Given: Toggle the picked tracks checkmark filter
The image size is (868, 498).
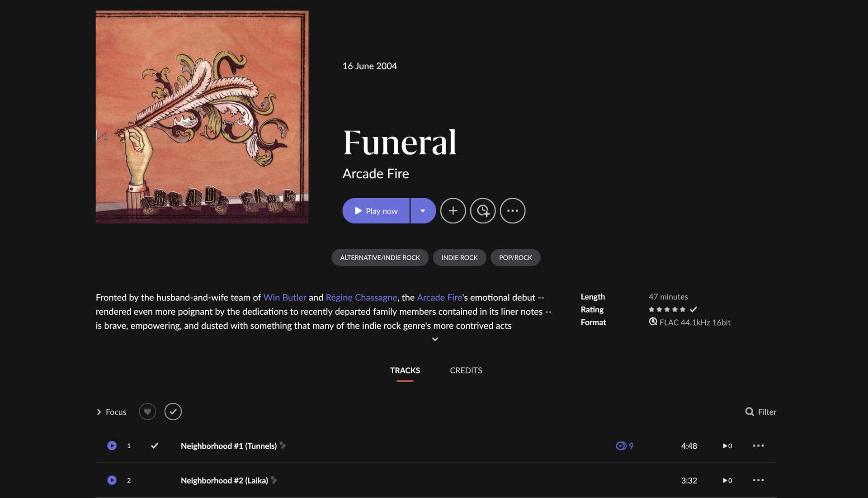Looking at the screenshot, I should 173,412.
